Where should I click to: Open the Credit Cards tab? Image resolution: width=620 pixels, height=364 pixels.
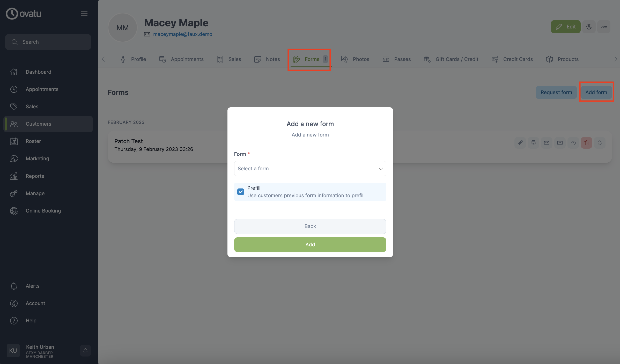pos(518,59)
